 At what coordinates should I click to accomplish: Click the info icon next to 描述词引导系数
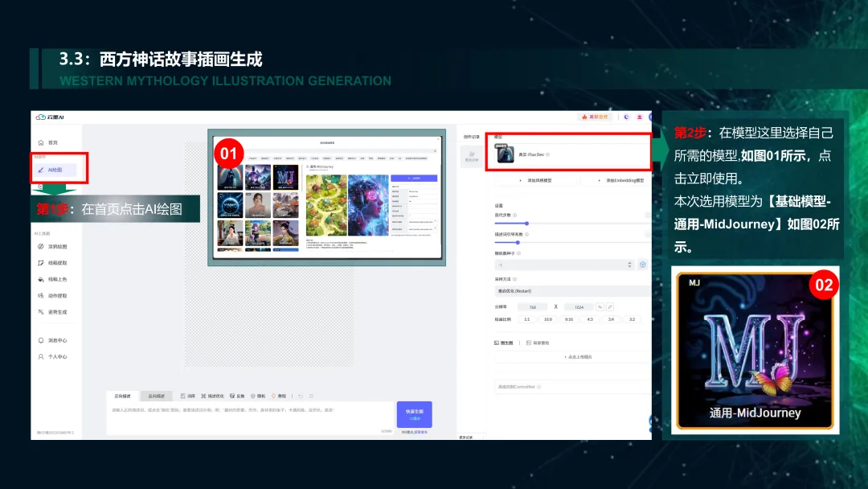[x=526, y=235]
